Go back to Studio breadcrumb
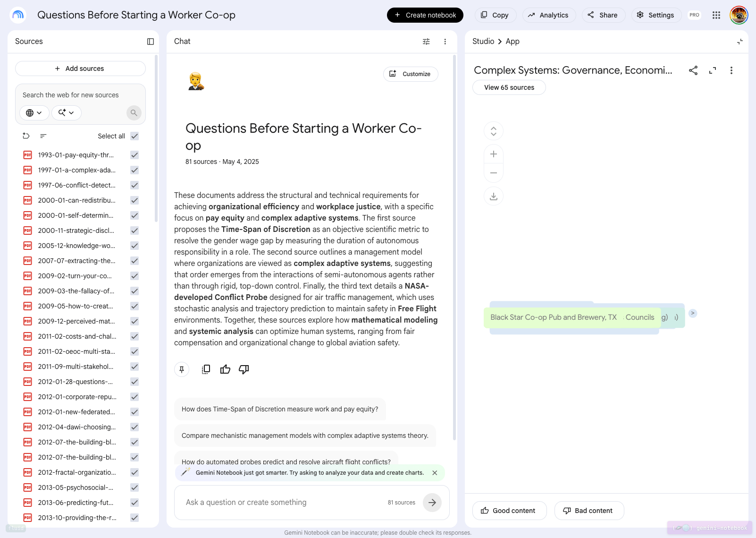 [x=483, y=42]
